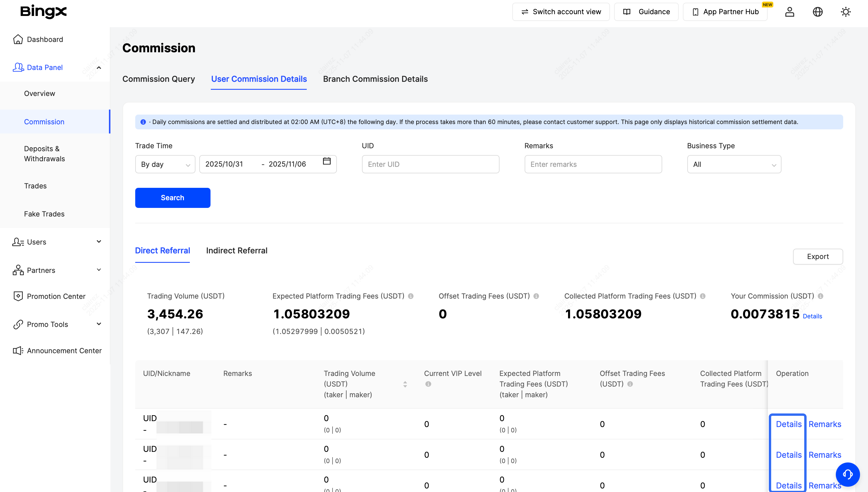Toggle the light/dark theme sun icon
This screenshot has height=492, width=868.
pos(845,12)
